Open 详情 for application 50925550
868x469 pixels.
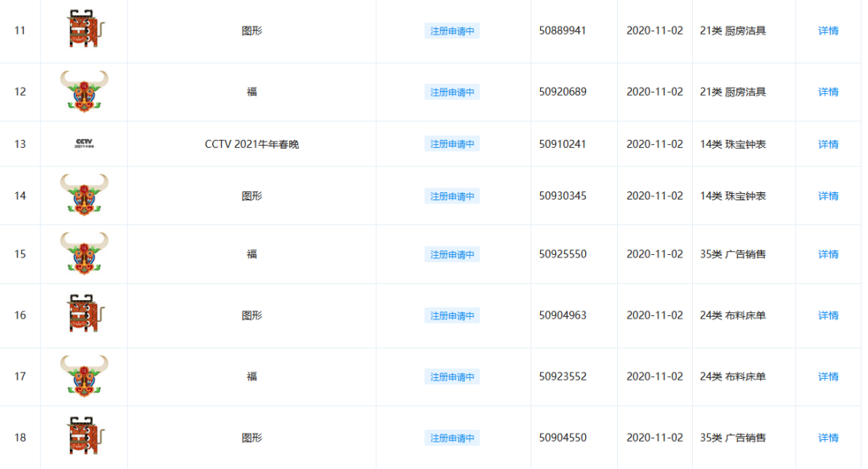coord(828,254)
